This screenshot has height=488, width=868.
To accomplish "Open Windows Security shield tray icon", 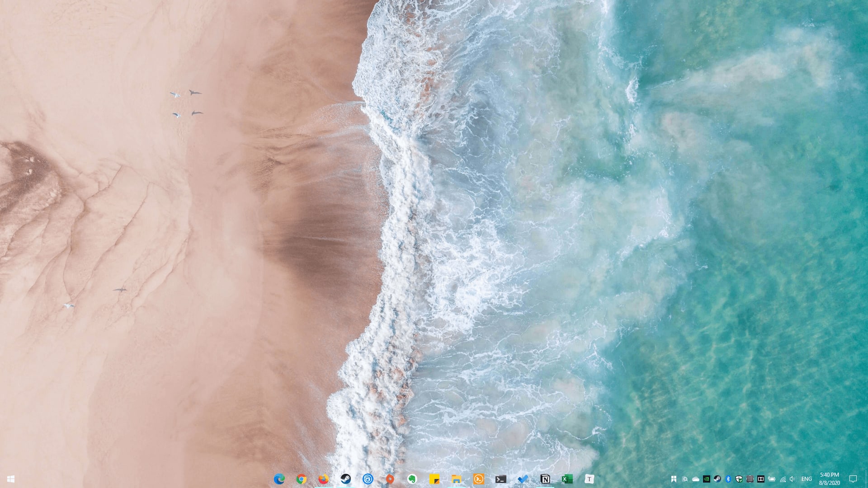I will [x=739, y=479].
